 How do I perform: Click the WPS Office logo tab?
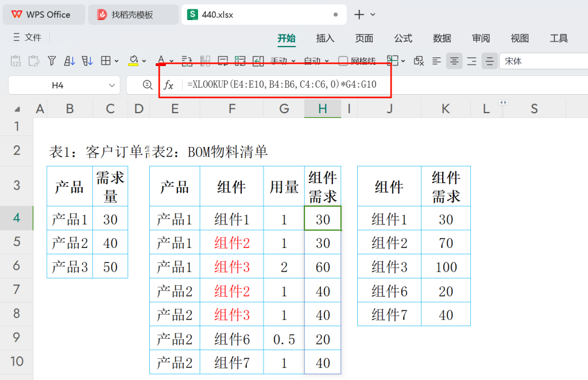(x=44, y=14)
